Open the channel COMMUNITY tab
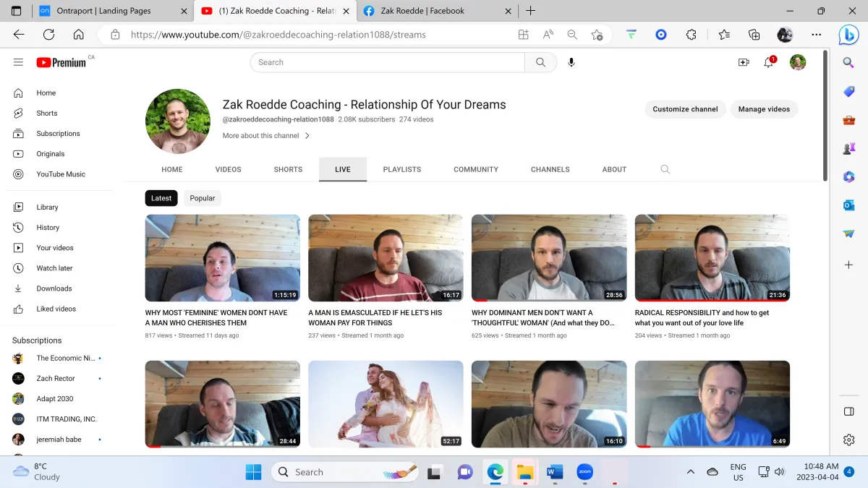 click(x=476, y=169)
